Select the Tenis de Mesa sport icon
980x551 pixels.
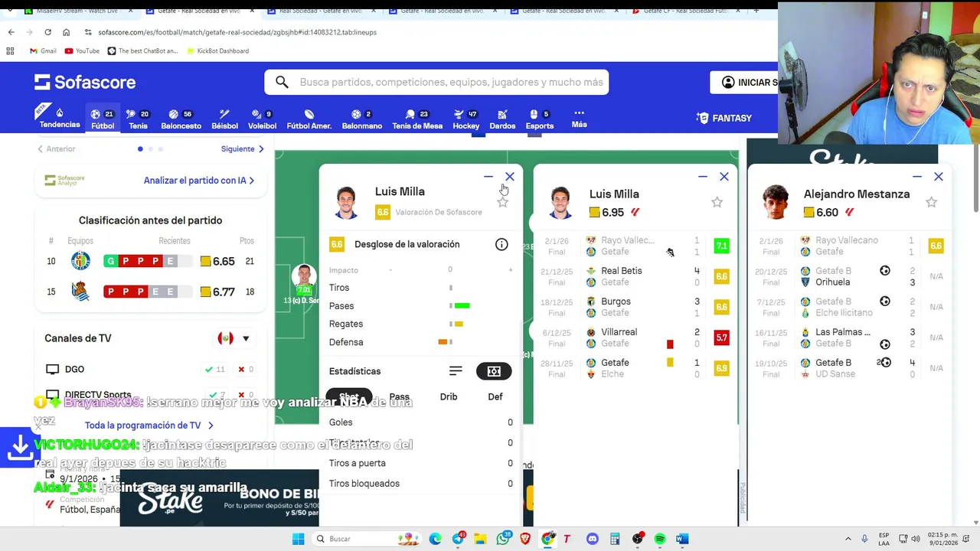point(417,119)
